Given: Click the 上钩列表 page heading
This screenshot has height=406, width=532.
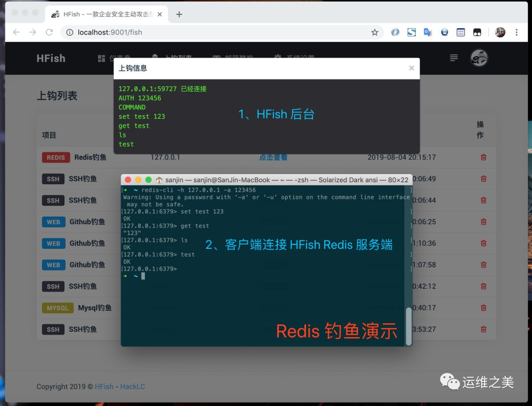Looking at the screenshot, I should (x=57, y=96).
